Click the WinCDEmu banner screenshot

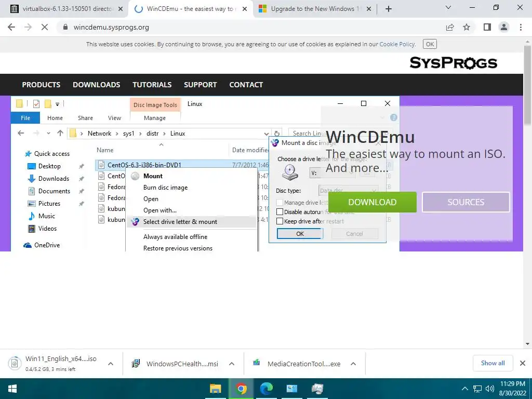tap(205, 174)
